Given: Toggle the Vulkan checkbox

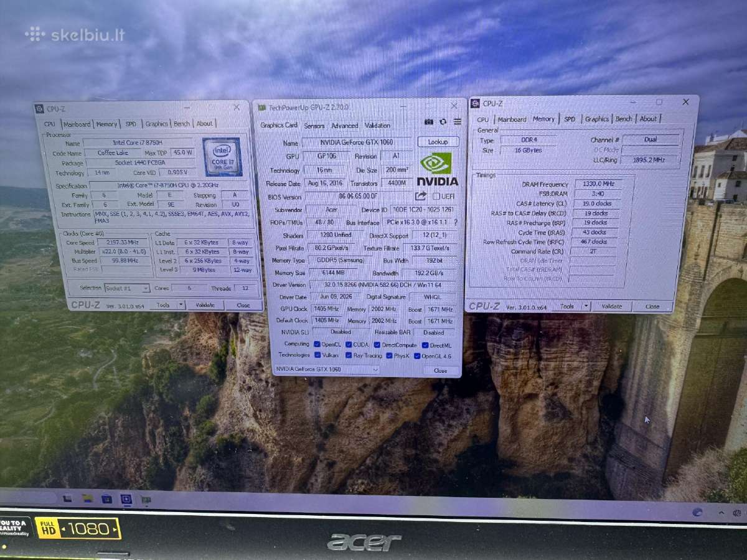Looking at the screenshot, I should pos(317,355).
